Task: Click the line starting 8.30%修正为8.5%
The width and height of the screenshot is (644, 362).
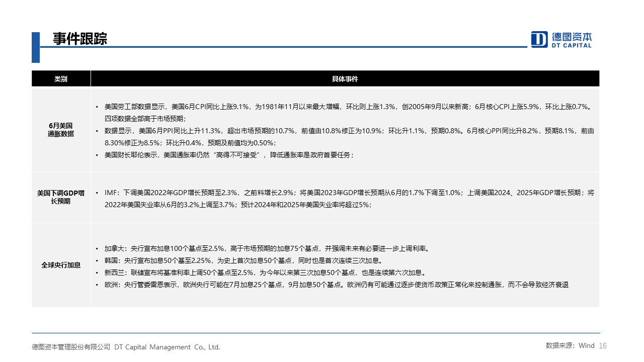Action: [191, 143]
